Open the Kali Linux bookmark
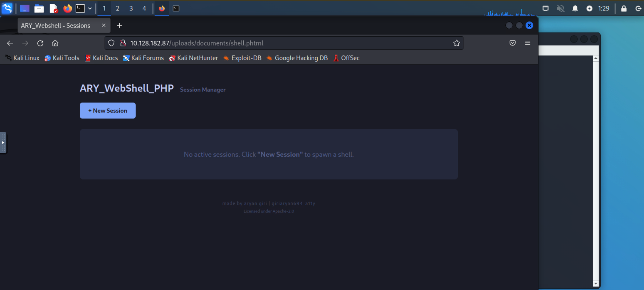The height and width of the screenshot is (290, 644). pos(23,58)
